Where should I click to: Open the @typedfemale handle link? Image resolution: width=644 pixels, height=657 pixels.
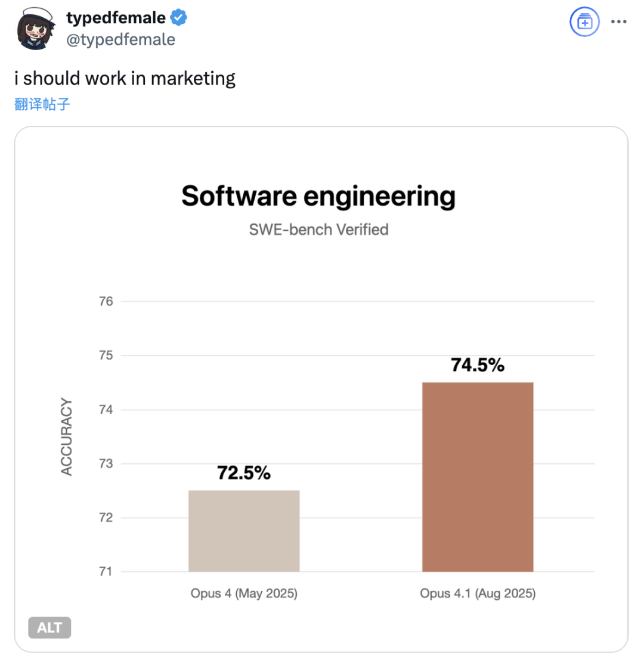pyautogui.click(x=120, y=39)
